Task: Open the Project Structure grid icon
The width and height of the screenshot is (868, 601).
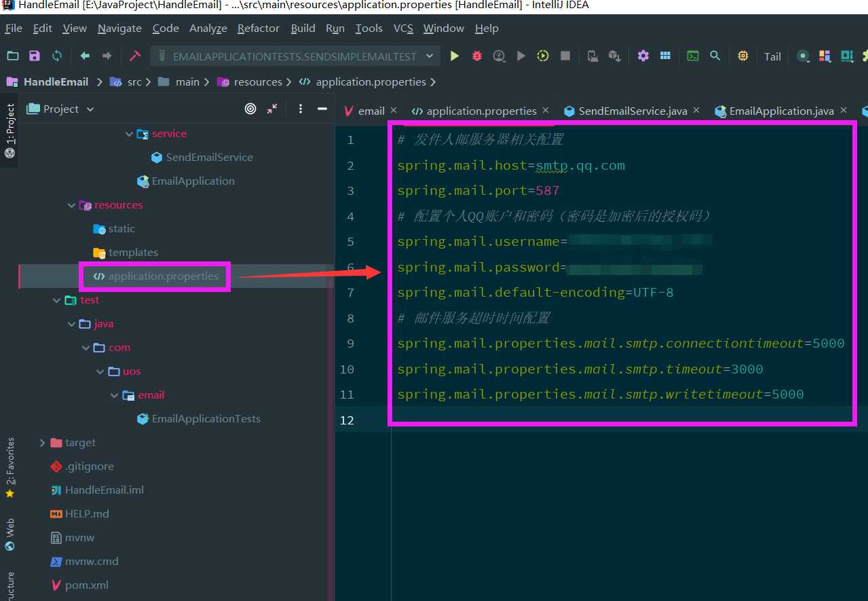Action: click(x=666, y=56)
